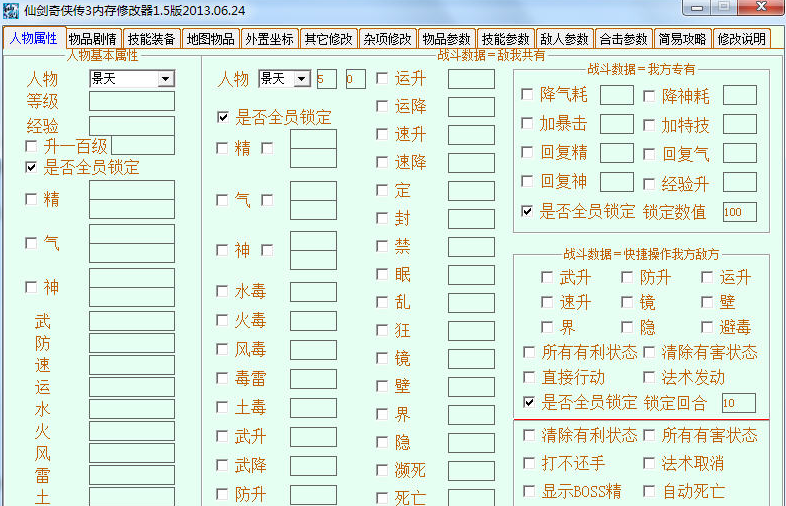786x506 pixels.
Task: Enable the 加暴击 checkbox
Action: 527,123
